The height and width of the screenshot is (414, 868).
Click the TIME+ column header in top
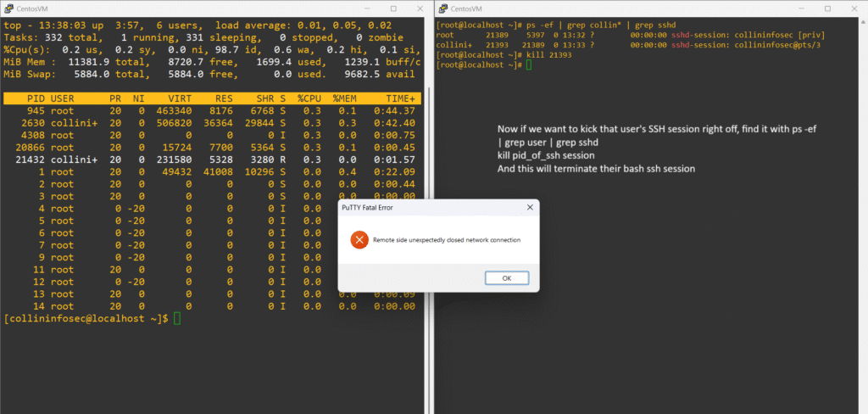point(398,99)
